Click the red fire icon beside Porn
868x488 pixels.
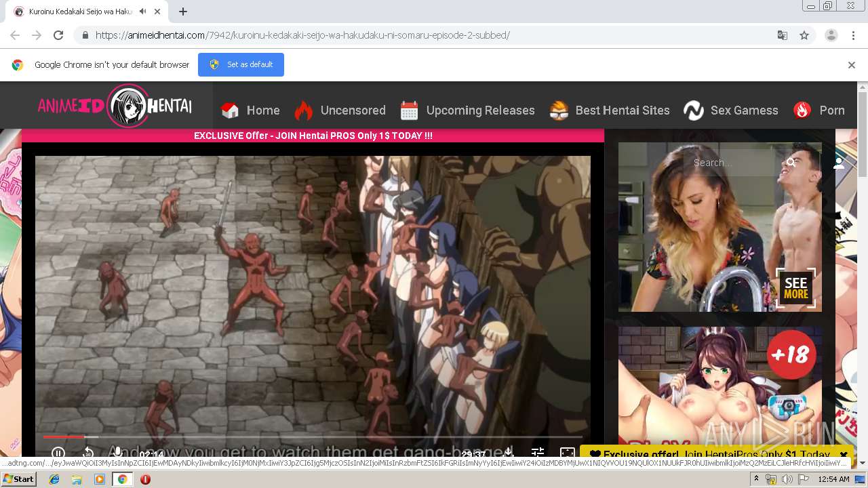[x=802, y=110]
